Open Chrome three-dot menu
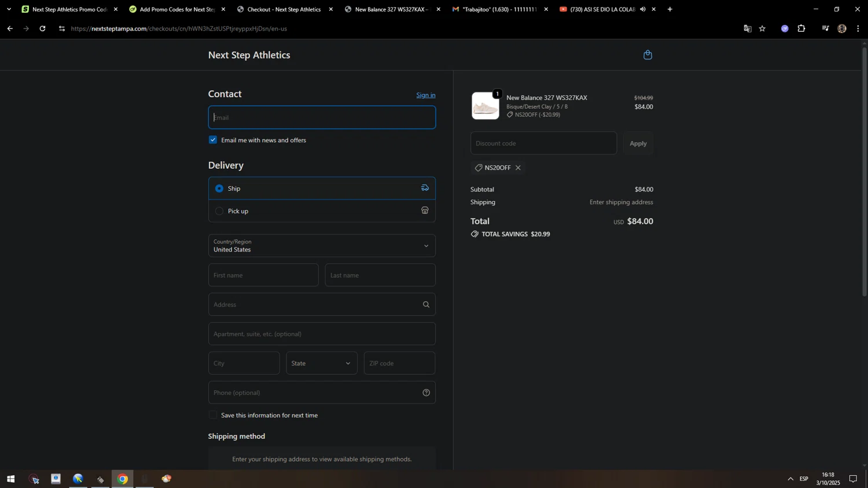The image size is (868, 488). pos(858,28)
